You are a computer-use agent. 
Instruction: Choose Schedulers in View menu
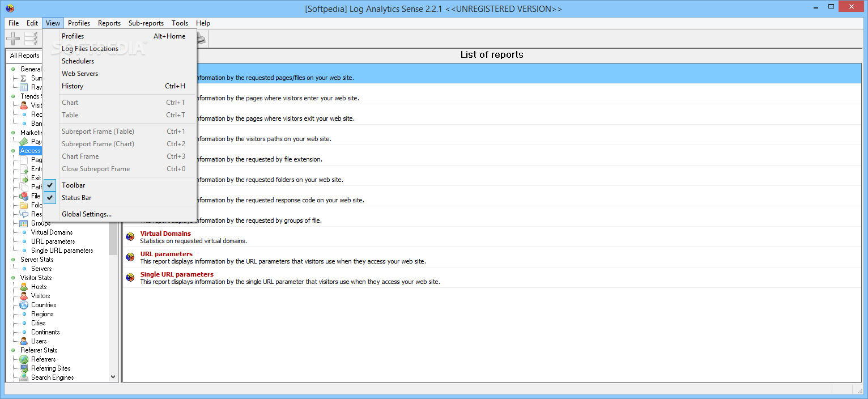pyautogui.click(x=120, y=61)
